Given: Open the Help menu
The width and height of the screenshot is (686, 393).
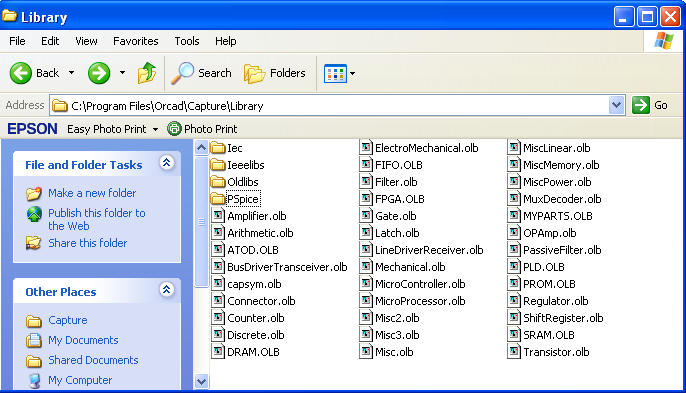Looking at the screenshot, I should point(225,41).
